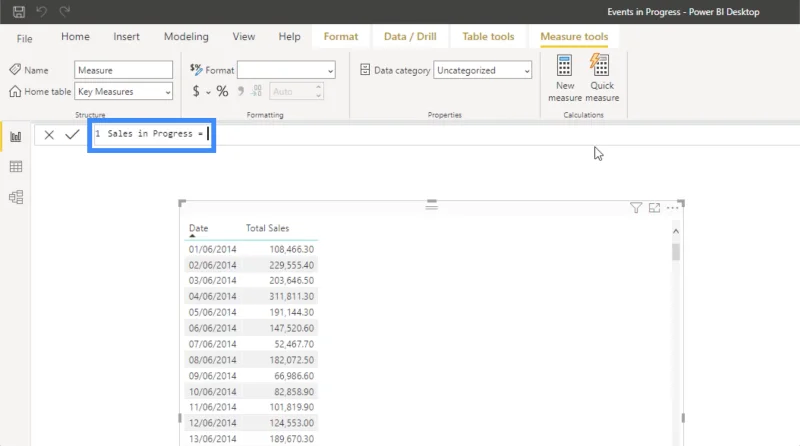800x446 pixels.
Task: Click the Quick measure icon
Action: coord(600,65)
